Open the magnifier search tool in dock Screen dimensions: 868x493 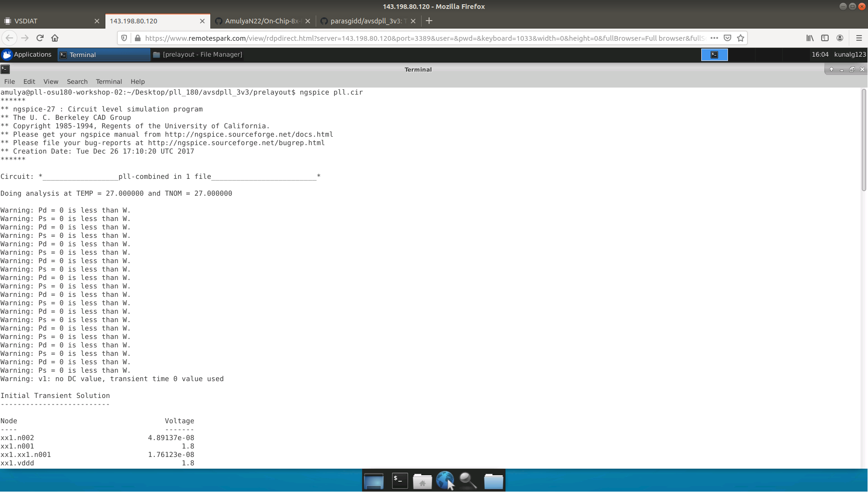click(468, 480)
